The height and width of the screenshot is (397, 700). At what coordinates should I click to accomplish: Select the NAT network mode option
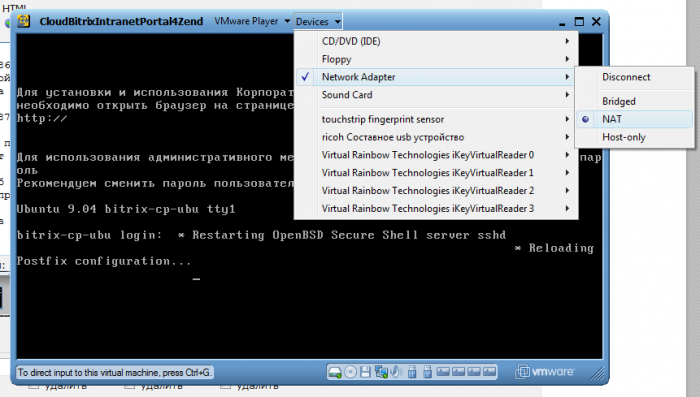tap(634, 119)
